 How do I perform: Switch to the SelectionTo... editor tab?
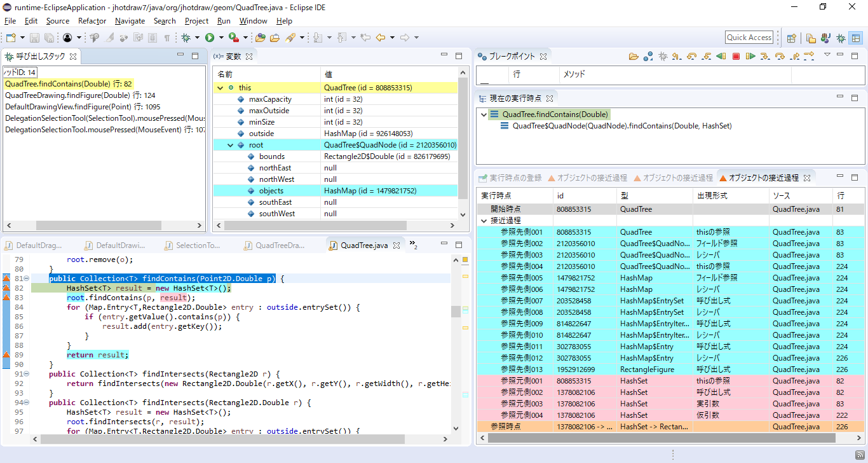192,245
